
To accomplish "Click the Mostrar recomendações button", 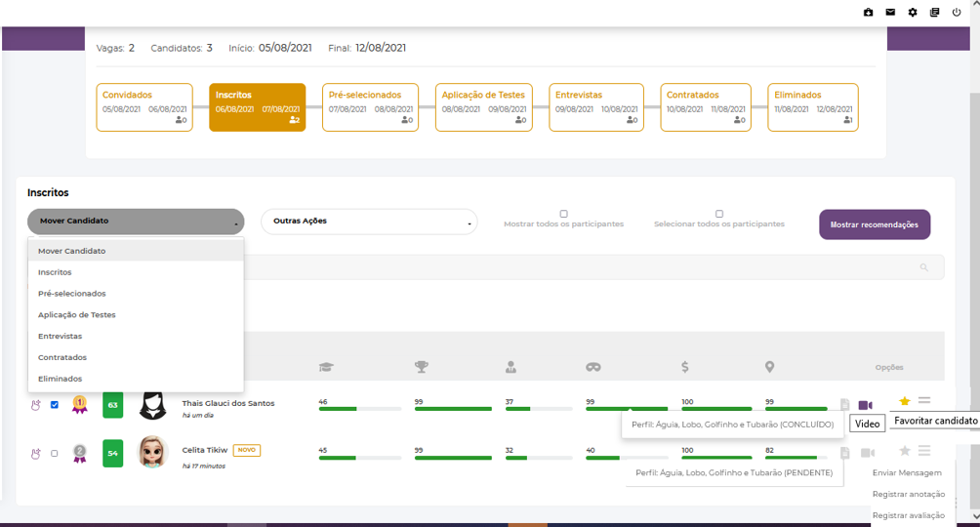I will coord(874,224).
